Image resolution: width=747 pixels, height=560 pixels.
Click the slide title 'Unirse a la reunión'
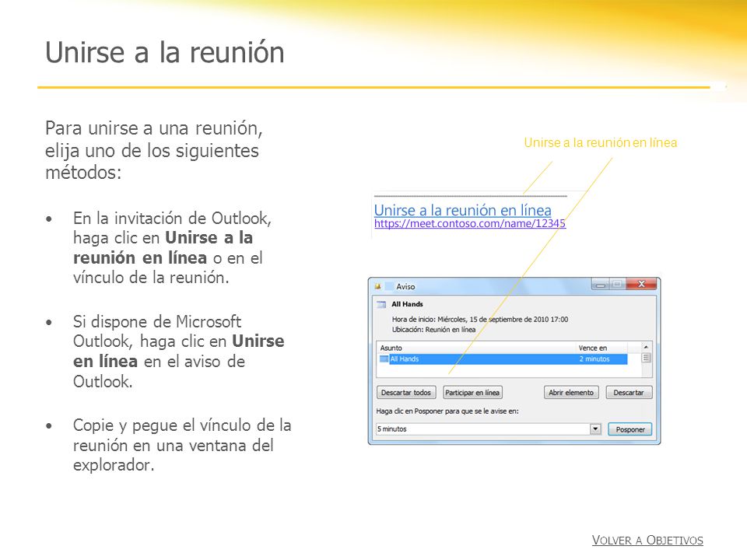(x=165, y=52)
